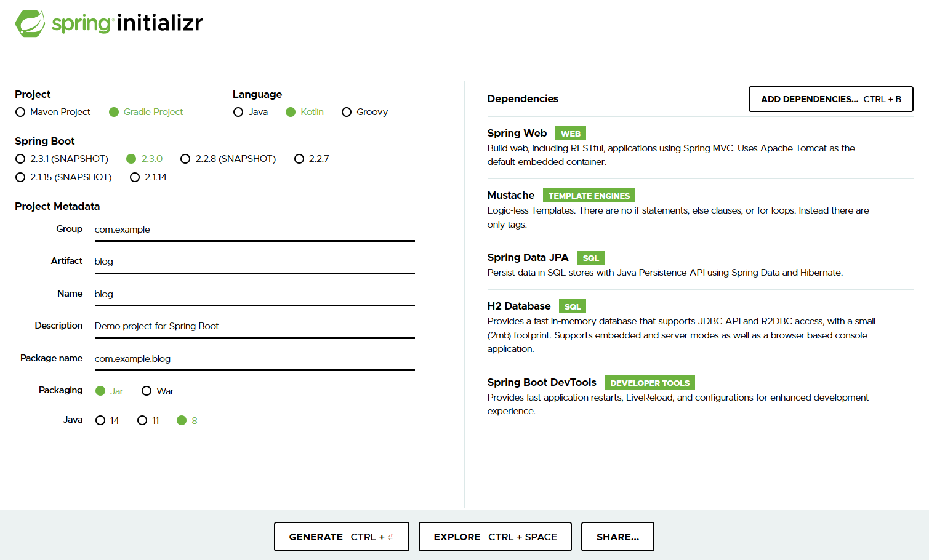Choose Java as the language
This screenshot has height=560, width=929.
pyautogui.click(x=251, y=112)
